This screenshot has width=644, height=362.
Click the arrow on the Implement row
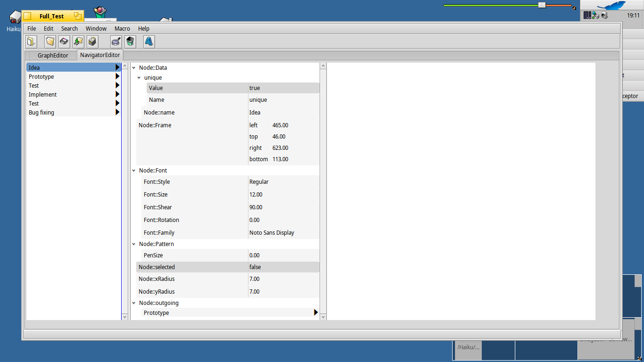[117, 94]
